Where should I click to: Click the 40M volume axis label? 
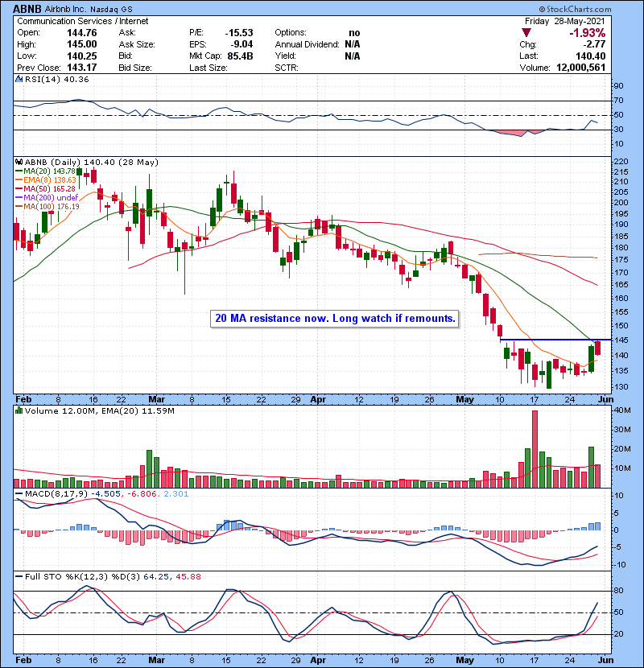[621, 410]
